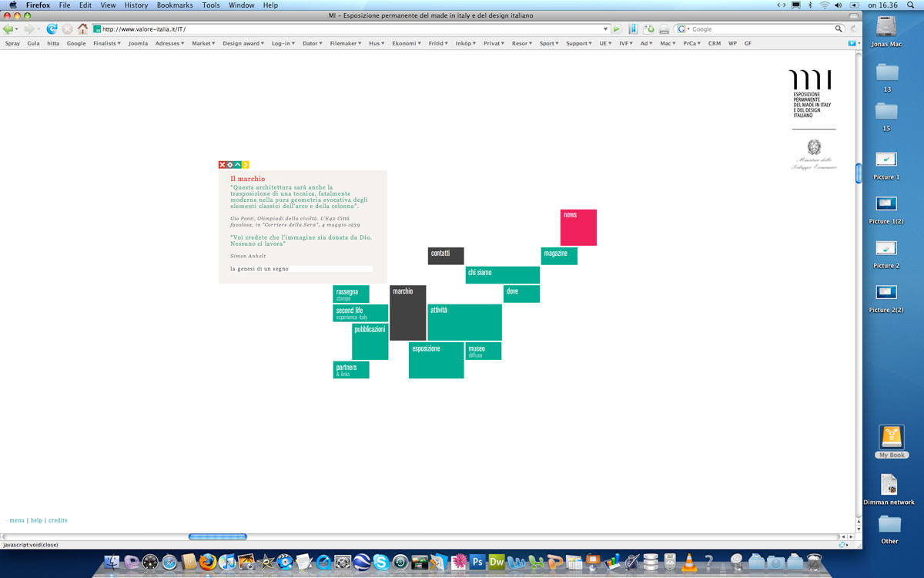Expand the Support bookmark folder
This screenshot has height=578, width=924.
point(579,44)
